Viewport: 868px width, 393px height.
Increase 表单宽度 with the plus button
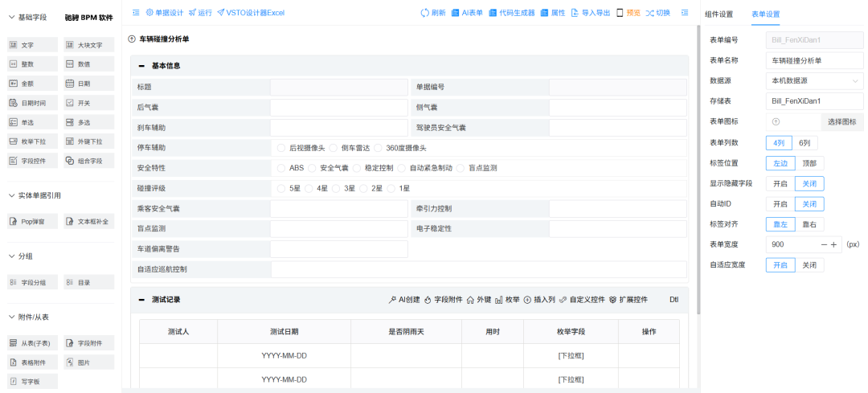click(x=833, y=244)
